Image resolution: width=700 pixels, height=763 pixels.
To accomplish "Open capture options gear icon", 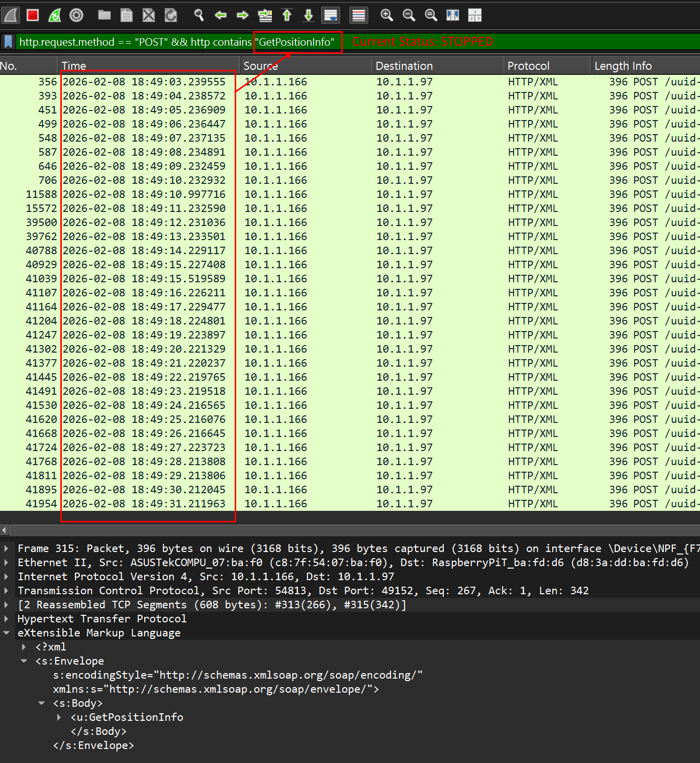I will point(76,15).
